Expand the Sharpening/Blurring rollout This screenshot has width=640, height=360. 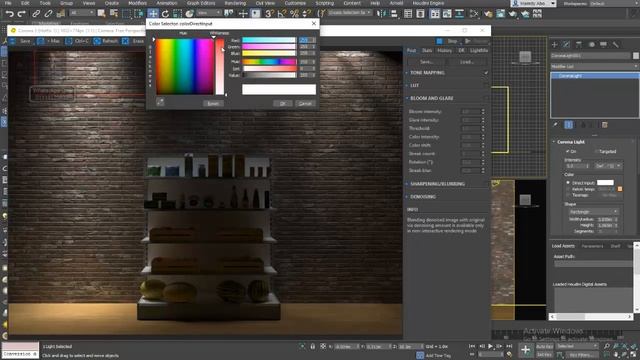click(x=437, y=184)
